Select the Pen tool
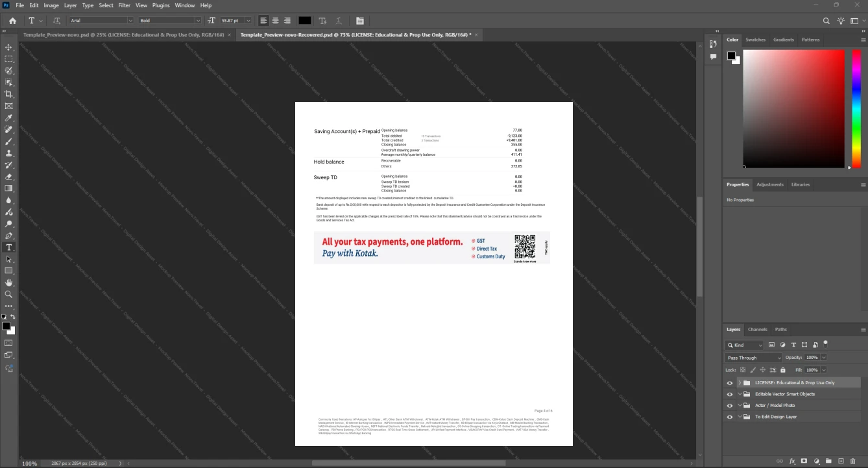 (x=9, y=236)
